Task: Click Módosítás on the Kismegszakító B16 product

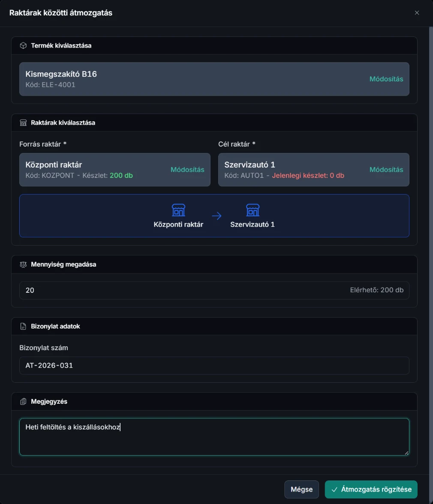Action: (x=386, y=79)
